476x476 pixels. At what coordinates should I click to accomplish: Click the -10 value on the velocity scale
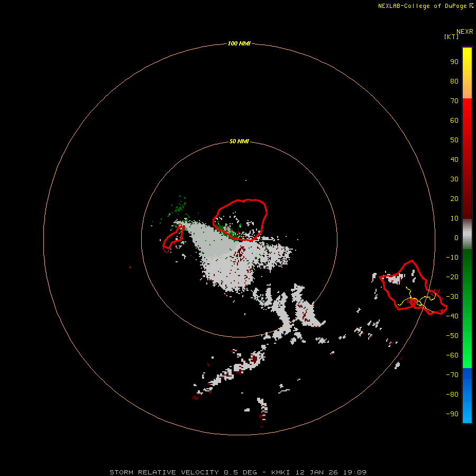click(x=452, y=258)
